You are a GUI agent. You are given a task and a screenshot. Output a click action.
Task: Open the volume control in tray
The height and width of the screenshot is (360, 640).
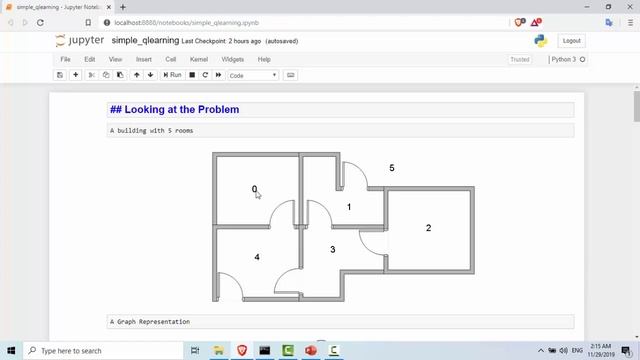564,351
